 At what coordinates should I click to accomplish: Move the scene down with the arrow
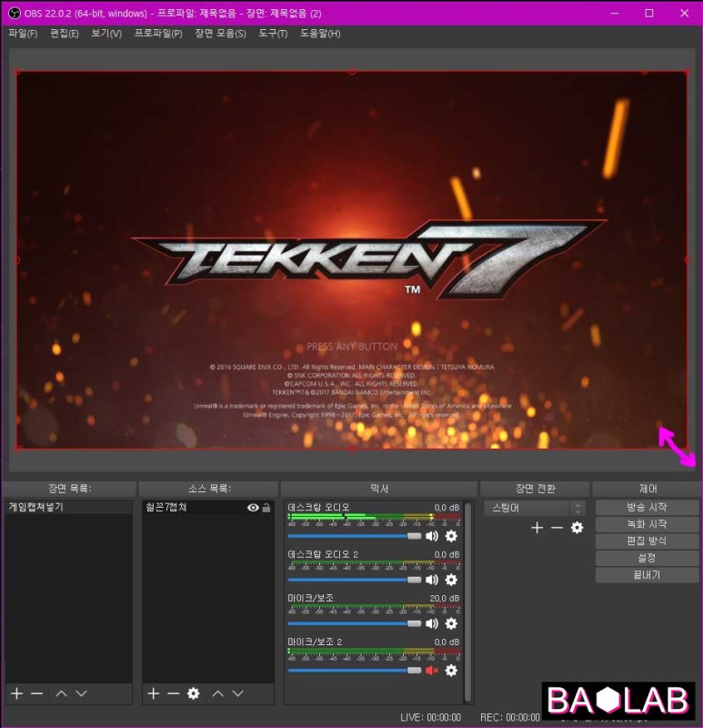pos(82,693)
